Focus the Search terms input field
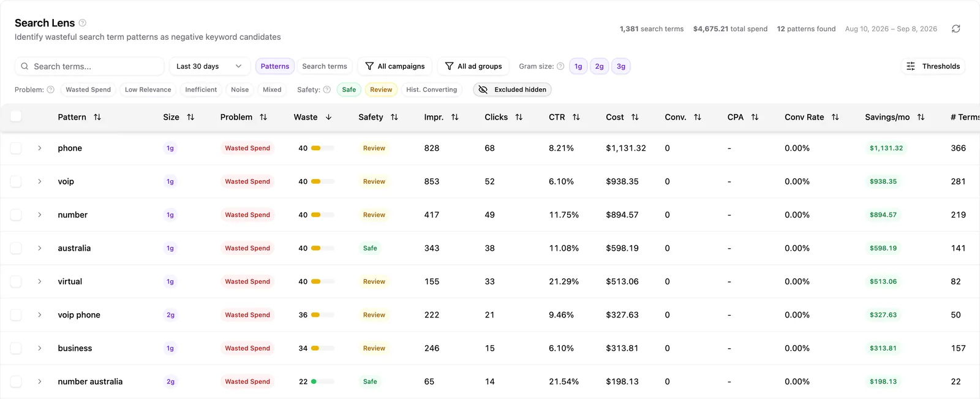 pyautogui.click(x=89, y=66)
